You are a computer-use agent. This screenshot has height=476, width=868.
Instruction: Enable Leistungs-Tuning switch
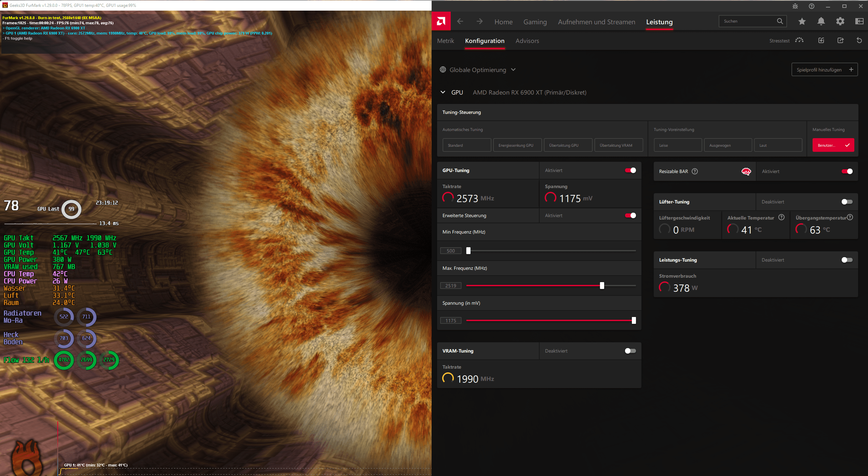pos(847,260)
